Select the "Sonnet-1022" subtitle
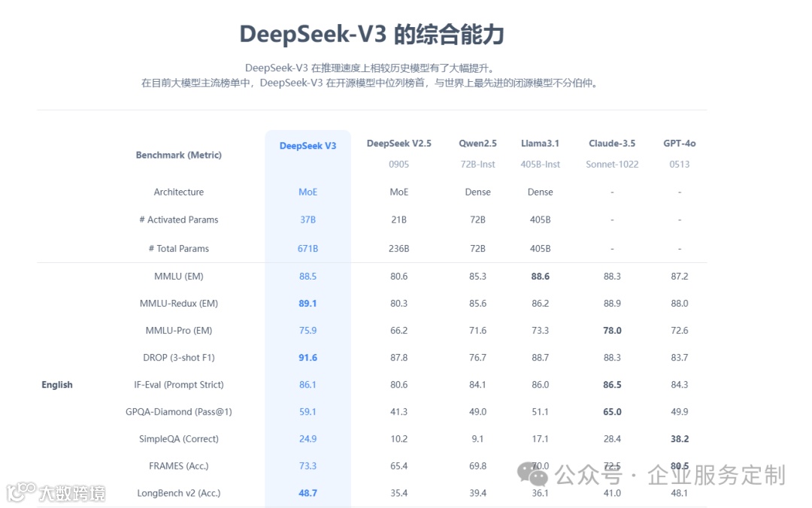The height and width of the screenshot is (508, 812). (612, 164)
